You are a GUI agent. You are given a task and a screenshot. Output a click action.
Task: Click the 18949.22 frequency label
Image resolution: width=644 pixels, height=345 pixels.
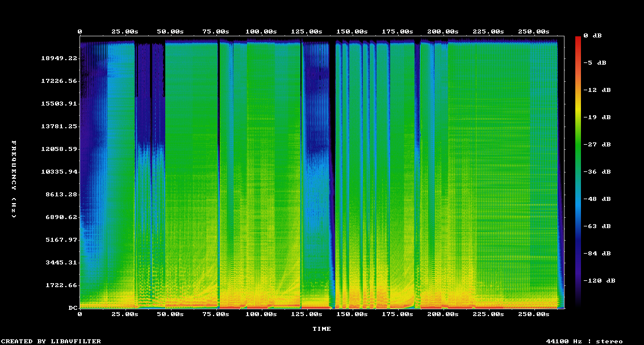[x=59, y=58]
